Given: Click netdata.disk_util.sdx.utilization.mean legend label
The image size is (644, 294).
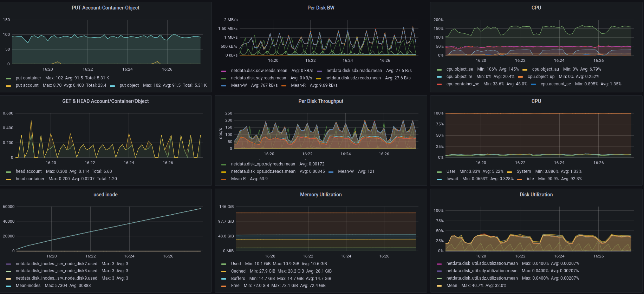Looking at the screenshot, I should pos(482,263).
